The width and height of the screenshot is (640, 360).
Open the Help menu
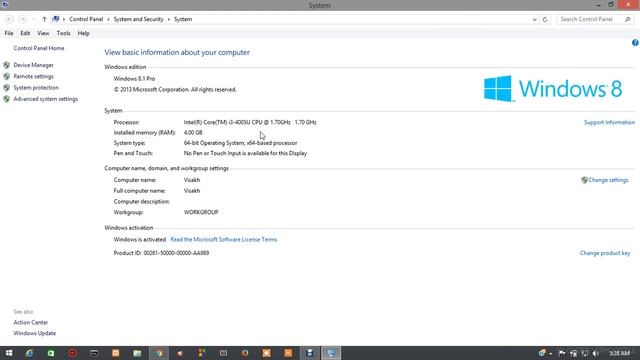[83, 33]
